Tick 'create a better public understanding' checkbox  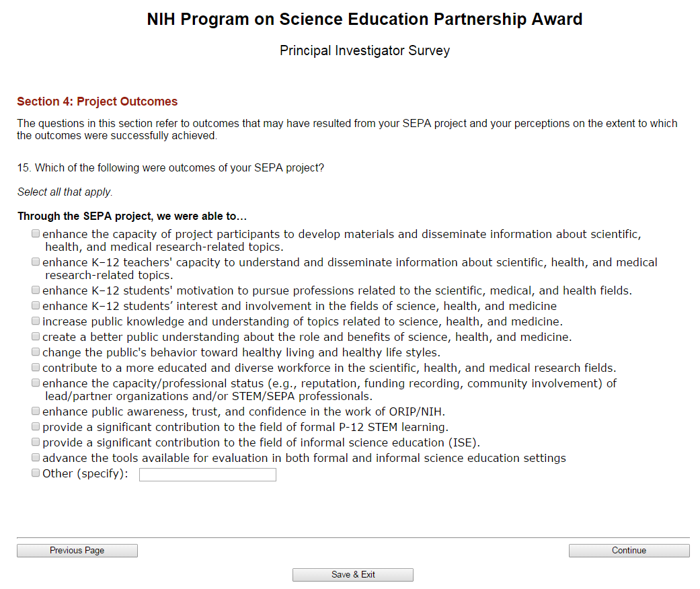tap(35, 337)
